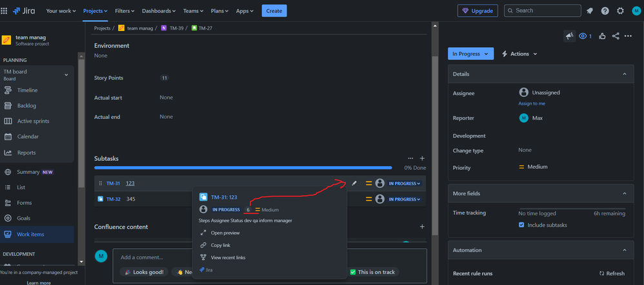Click the Looks good! comment suggestion
Viewport: 644px width, 285px height.
pyautogui.click(x=144, y=272)
